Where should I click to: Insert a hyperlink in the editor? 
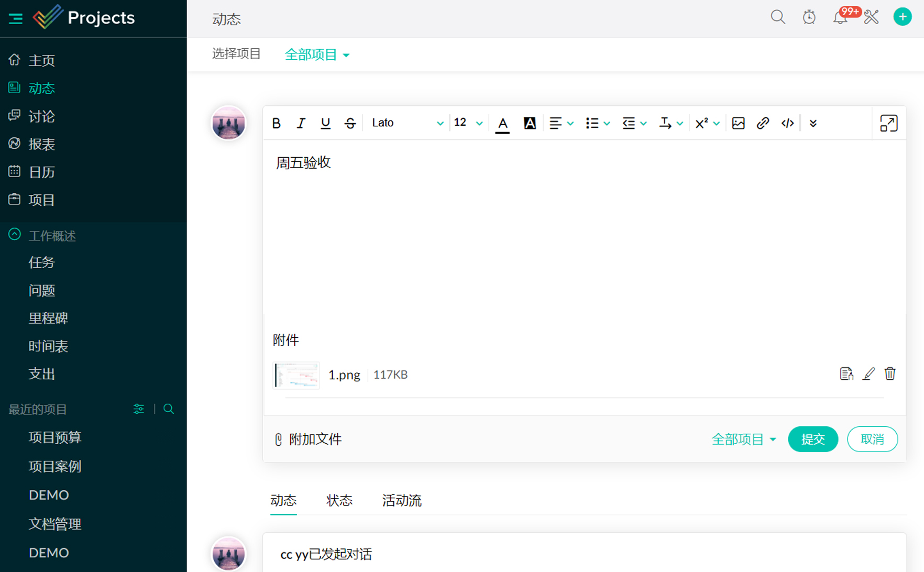tap(763, 123)
